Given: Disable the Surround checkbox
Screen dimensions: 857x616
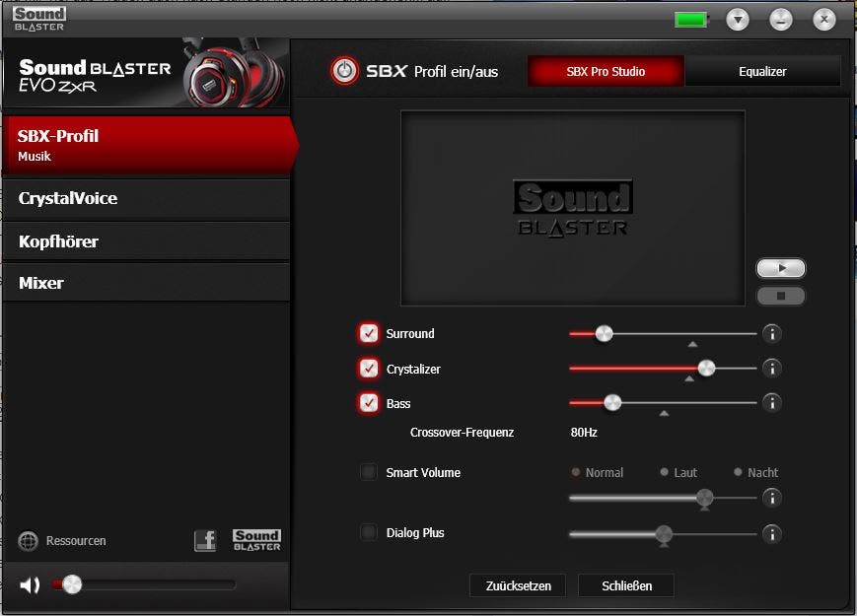Looking at the screenshot, I should click(x=369, y=333).
